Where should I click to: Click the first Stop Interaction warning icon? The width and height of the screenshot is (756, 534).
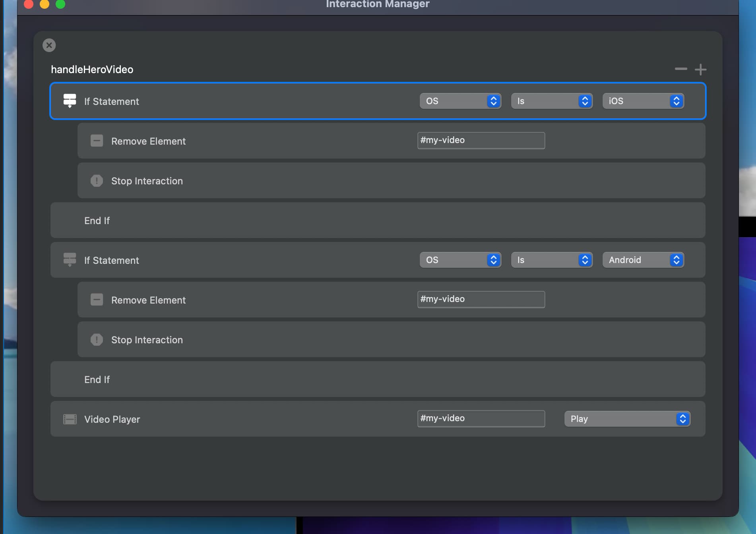(97, 181)
